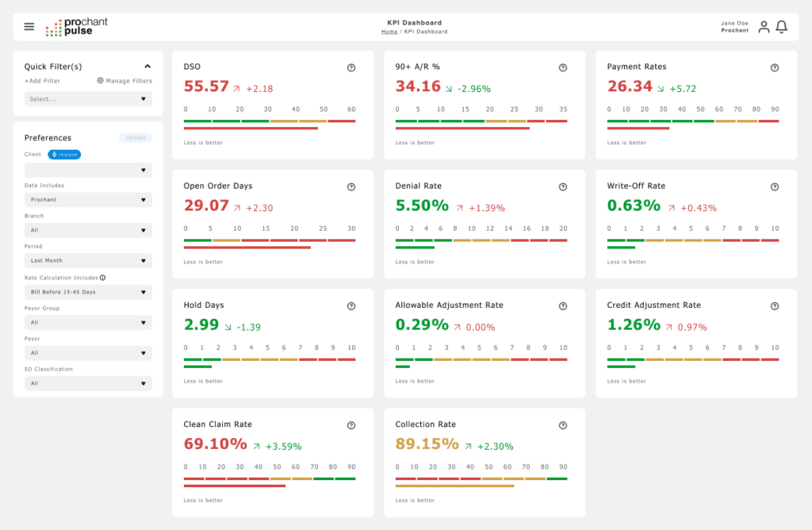Open the Period dropdown showing Last Month
This screenshot has height=530, width=812.
[x=87, y=260]
